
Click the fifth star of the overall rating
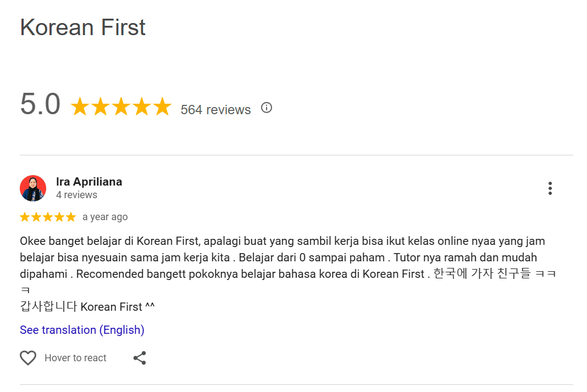point(162,107)
